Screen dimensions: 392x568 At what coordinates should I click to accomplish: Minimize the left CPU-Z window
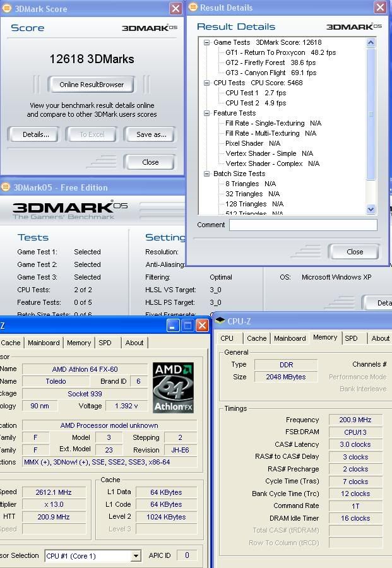click(x=173, y=325)
